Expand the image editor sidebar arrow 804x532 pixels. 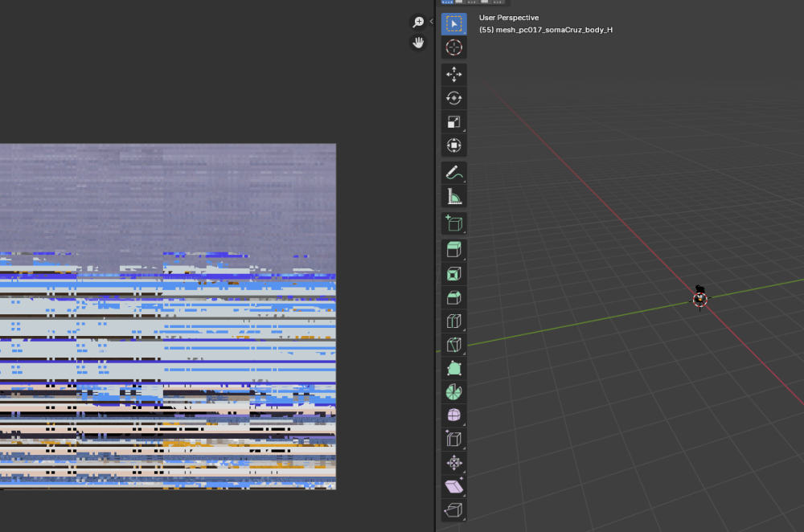pyautogui.click(x=431, y=22)
